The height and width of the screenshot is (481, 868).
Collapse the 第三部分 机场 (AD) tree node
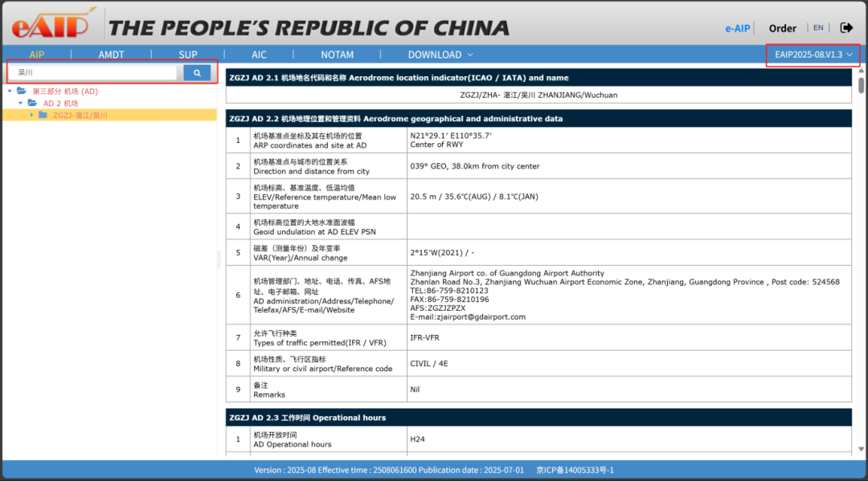click(x=10, y=92)
